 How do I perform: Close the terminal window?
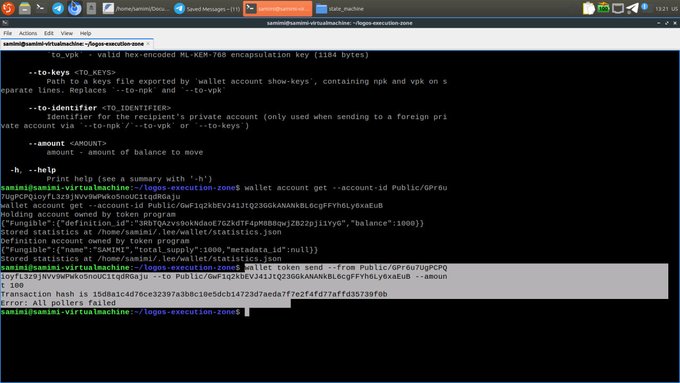(x=675, y=23)
